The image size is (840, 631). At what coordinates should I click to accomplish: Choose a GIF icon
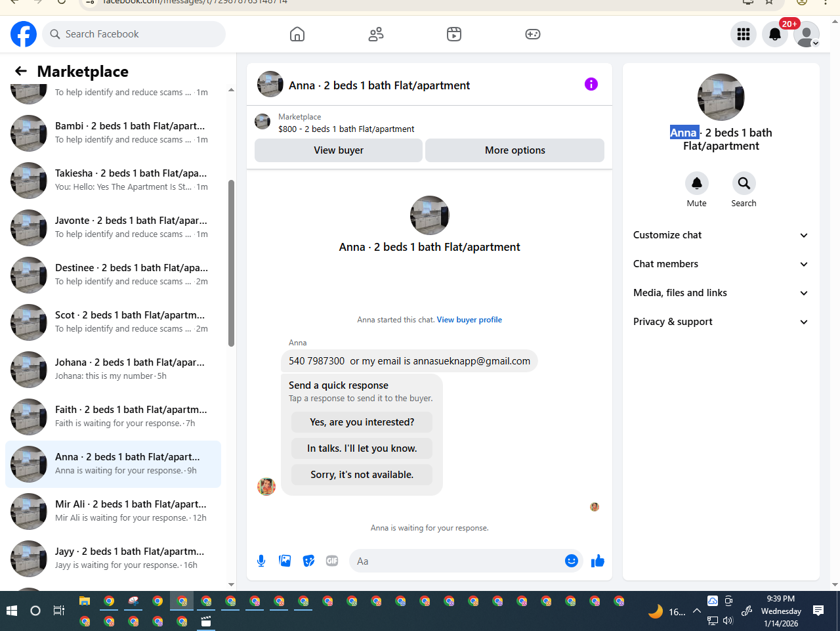tap(332, 561)
